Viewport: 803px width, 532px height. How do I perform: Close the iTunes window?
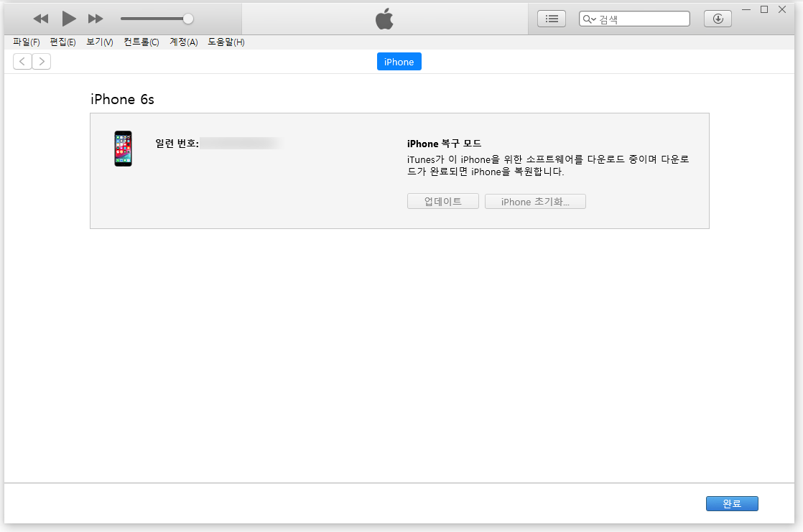point(782,9)
